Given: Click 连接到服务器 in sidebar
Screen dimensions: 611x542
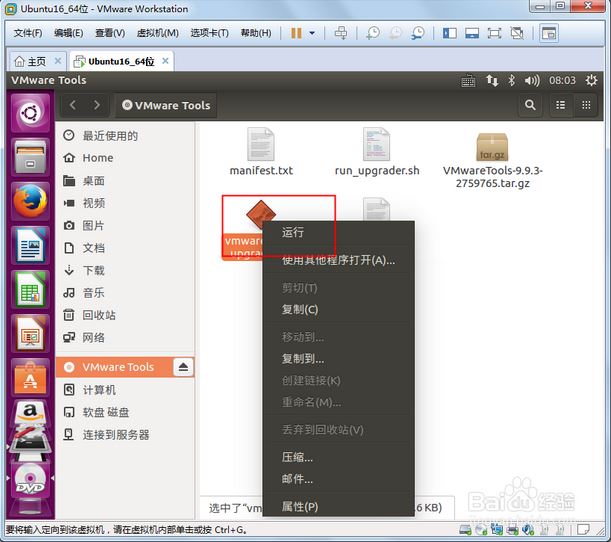Looking at the screenshot, I should pos(125,434).
